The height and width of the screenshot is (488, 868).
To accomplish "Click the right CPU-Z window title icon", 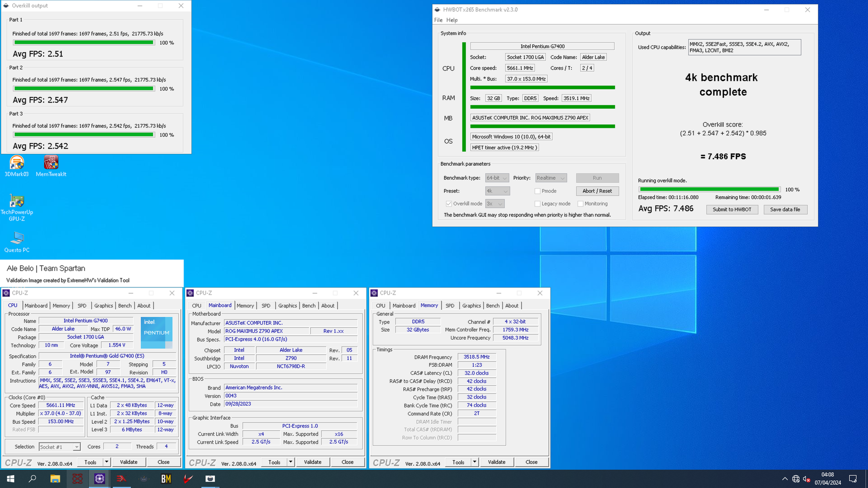I will [x=374, y=293].
